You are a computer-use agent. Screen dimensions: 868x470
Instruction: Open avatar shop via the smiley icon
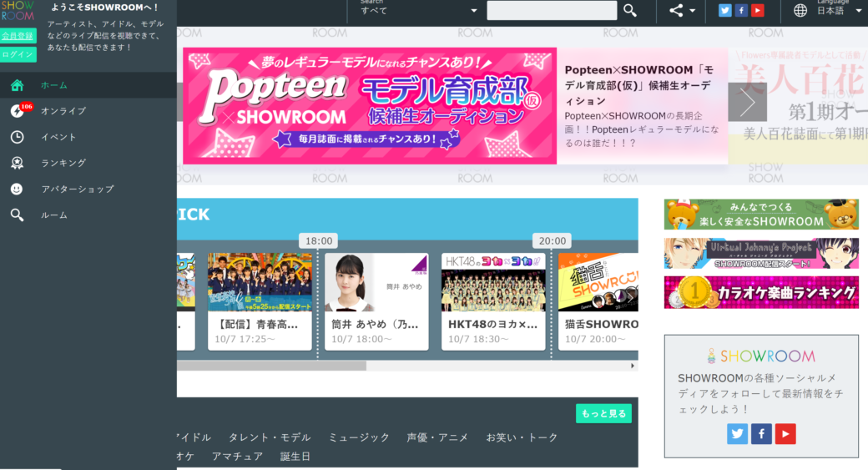(x=17, y=189)
